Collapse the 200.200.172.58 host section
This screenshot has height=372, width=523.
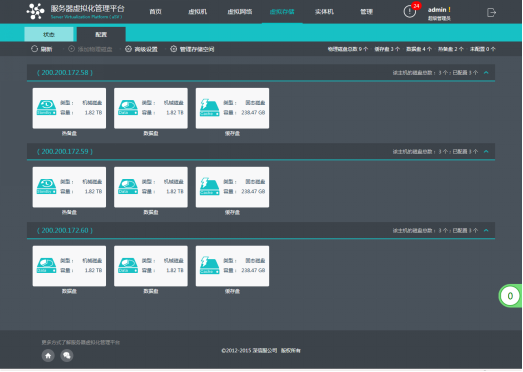(486, 72)
